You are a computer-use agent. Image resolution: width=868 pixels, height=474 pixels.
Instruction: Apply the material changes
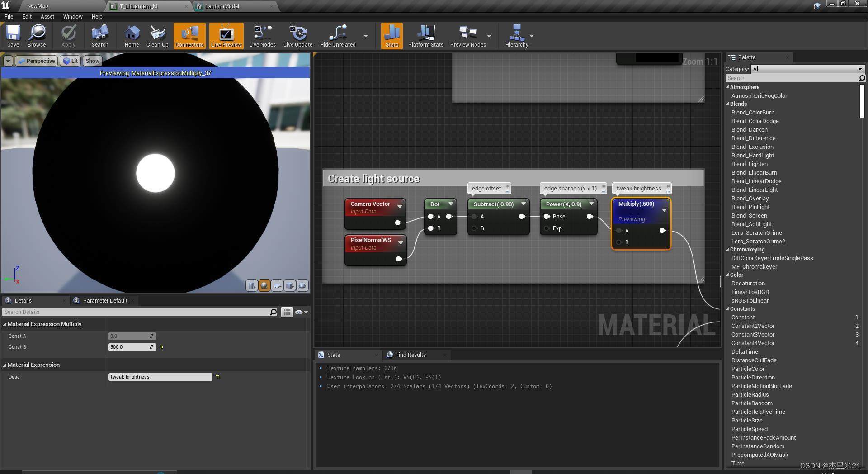point(68,36)
